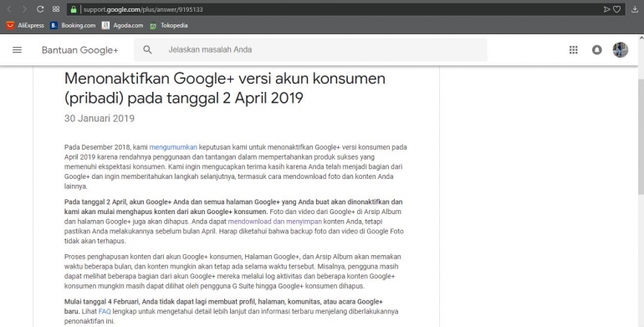The width and height of the screenshot is (644, 327).
Task: Open the Booking.com bookmark
Action: click(73, 25)
